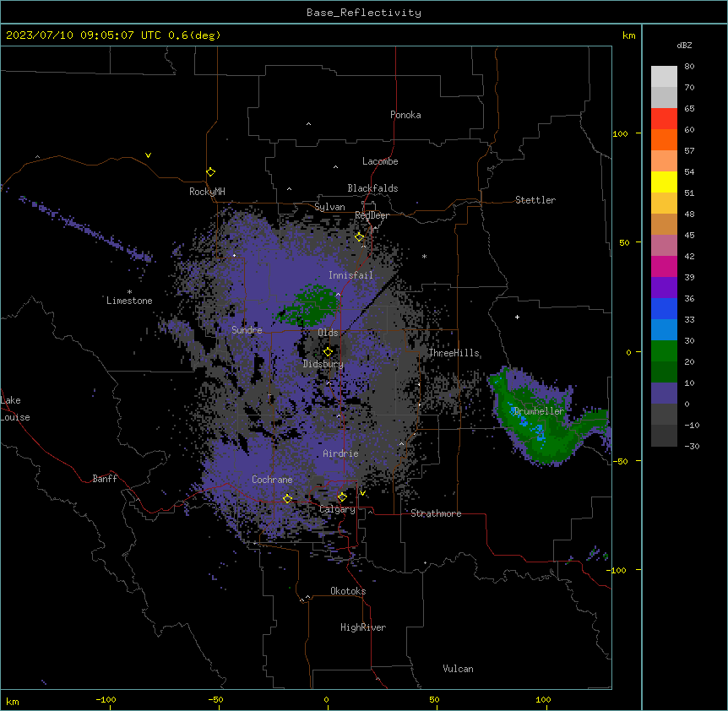
Task: Click the asterisk marker above Limestone
Action: point(129,292)
